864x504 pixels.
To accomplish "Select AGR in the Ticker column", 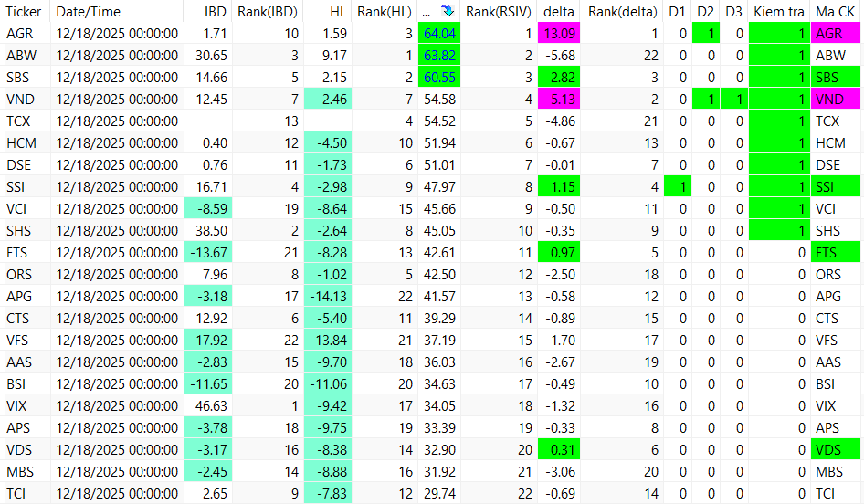I will click(x=20, y=34).
